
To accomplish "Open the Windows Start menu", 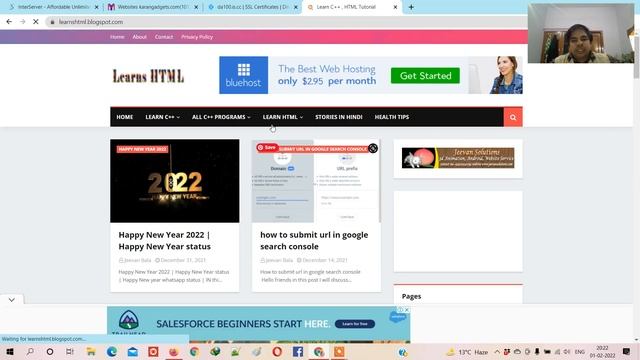I will point(9,352).
